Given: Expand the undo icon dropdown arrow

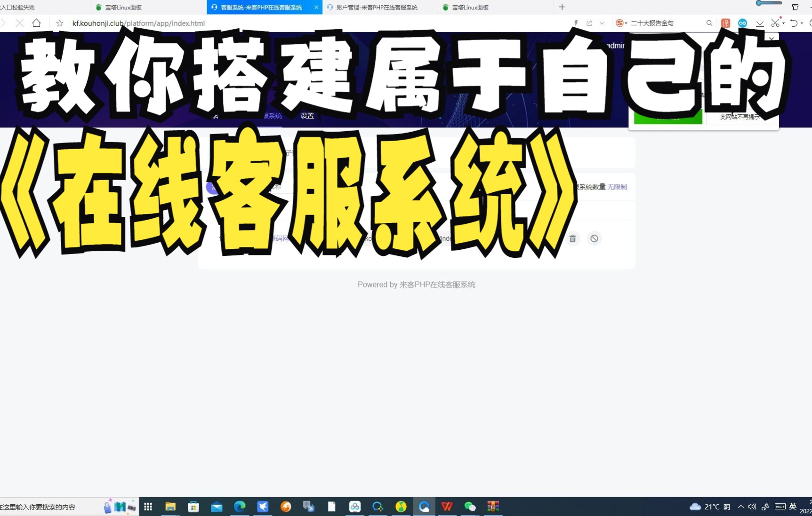Looking at the screenshot, I should (x=802, y=23).
